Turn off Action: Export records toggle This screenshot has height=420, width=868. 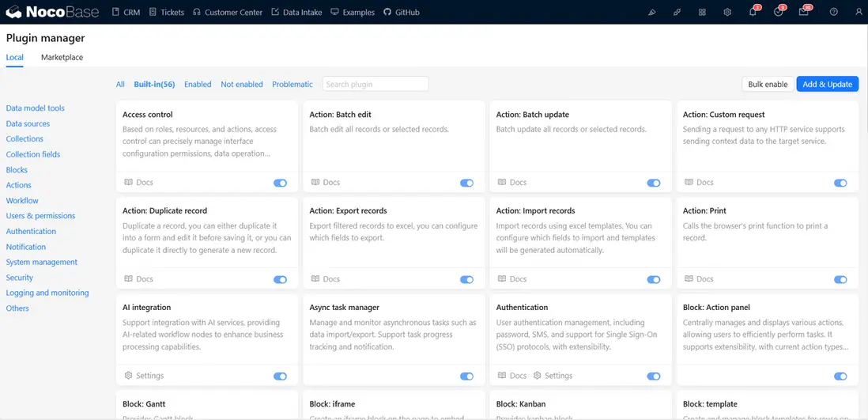466,280
